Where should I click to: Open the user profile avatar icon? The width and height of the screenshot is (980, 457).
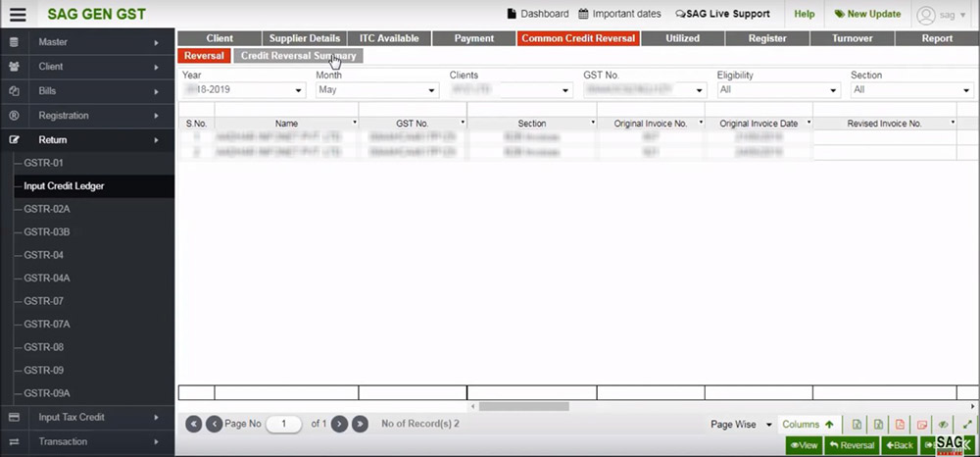click(926, 15)
